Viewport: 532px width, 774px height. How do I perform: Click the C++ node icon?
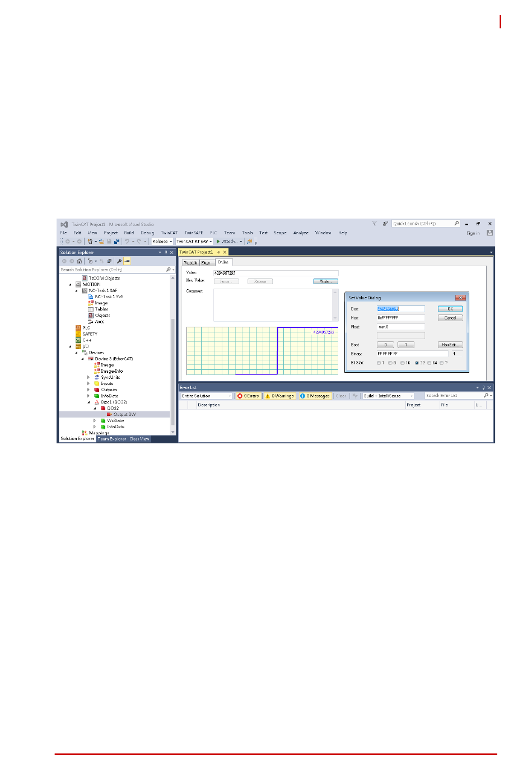[x=78, y=340]
